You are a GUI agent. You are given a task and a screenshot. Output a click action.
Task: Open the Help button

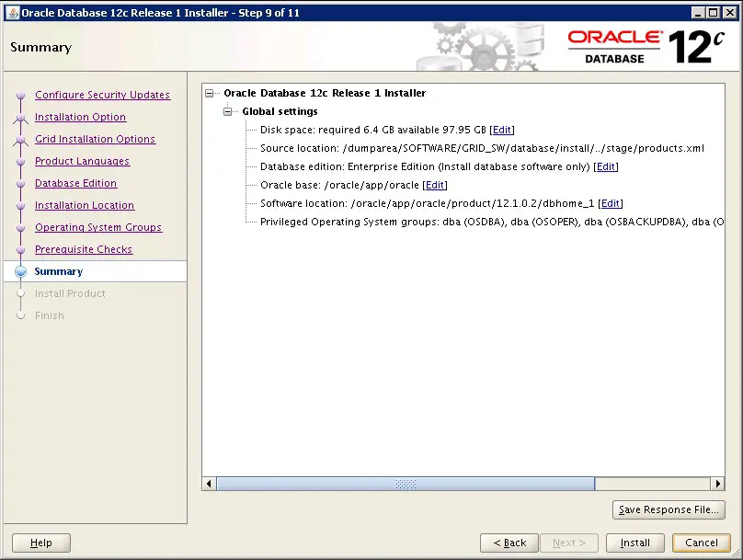tap(41, 543)
